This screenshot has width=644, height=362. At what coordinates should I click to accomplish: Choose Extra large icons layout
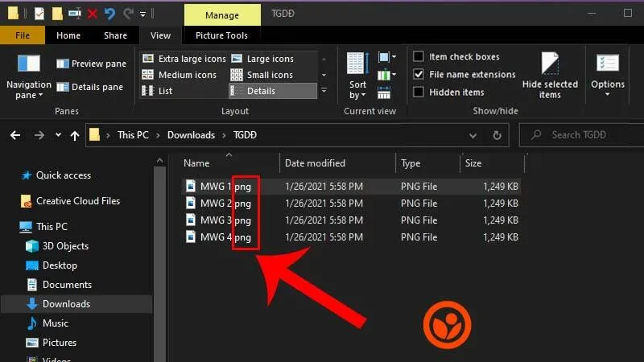click(184, 59)
